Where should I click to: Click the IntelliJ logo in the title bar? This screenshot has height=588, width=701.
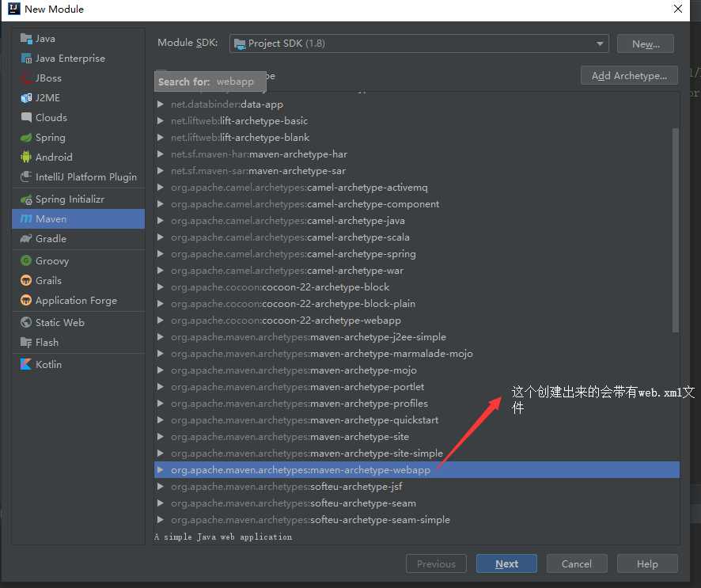[14, 9]
